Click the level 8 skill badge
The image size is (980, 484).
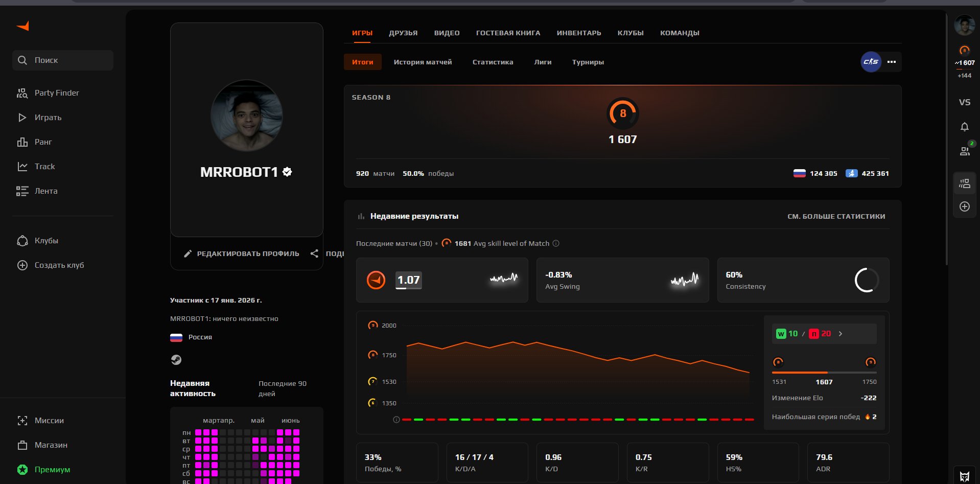pyautogui.click(x=622, y=113)
